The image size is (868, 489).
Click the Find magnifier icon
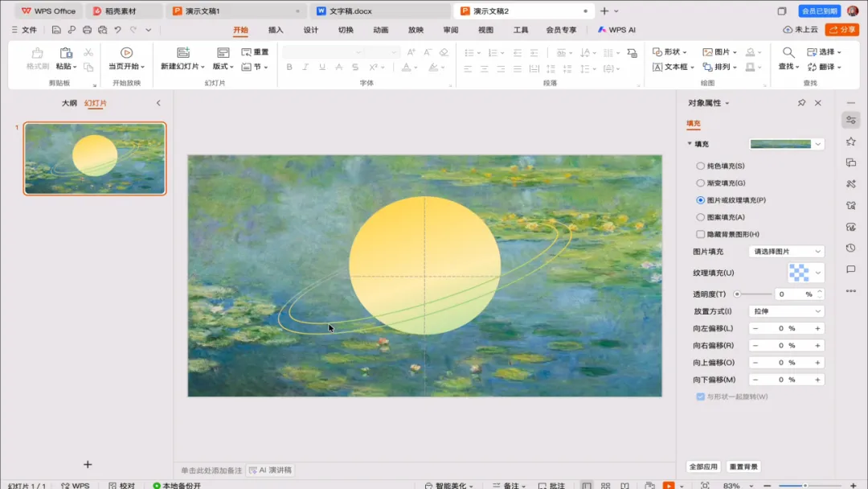pyautogui.click(x=788, y=52)
